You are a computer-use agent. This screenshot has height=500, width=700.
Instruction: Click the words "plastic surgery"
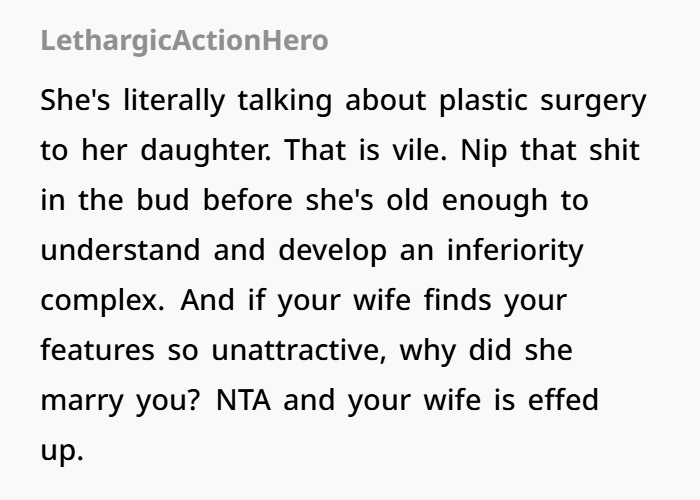543,102
